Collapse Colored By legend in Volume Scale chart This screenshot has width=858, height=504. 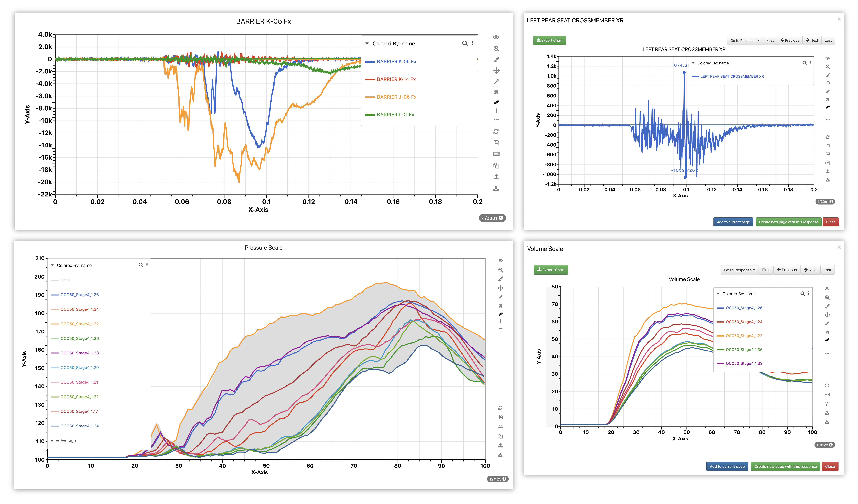(x=718, y=294)
